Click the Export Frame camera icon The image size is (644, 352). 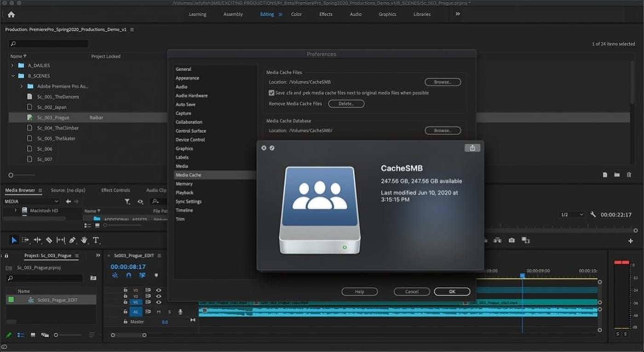pos(512,240)
